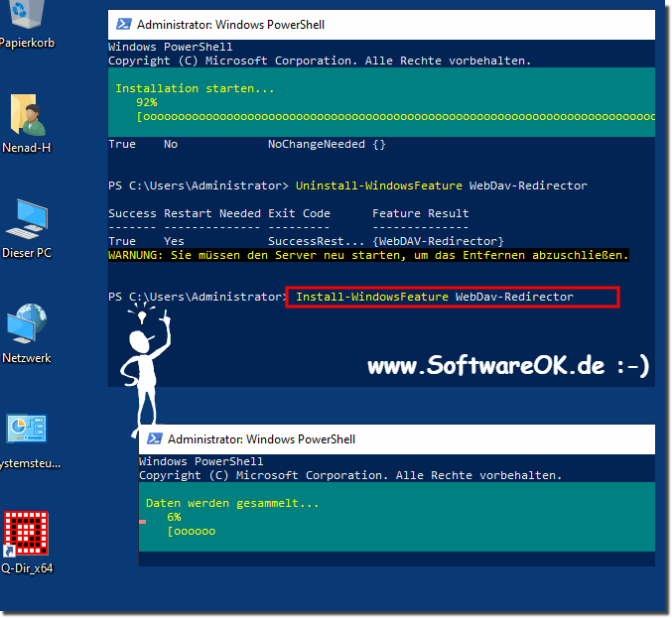Click the 'Success' column header

point(132,213)
